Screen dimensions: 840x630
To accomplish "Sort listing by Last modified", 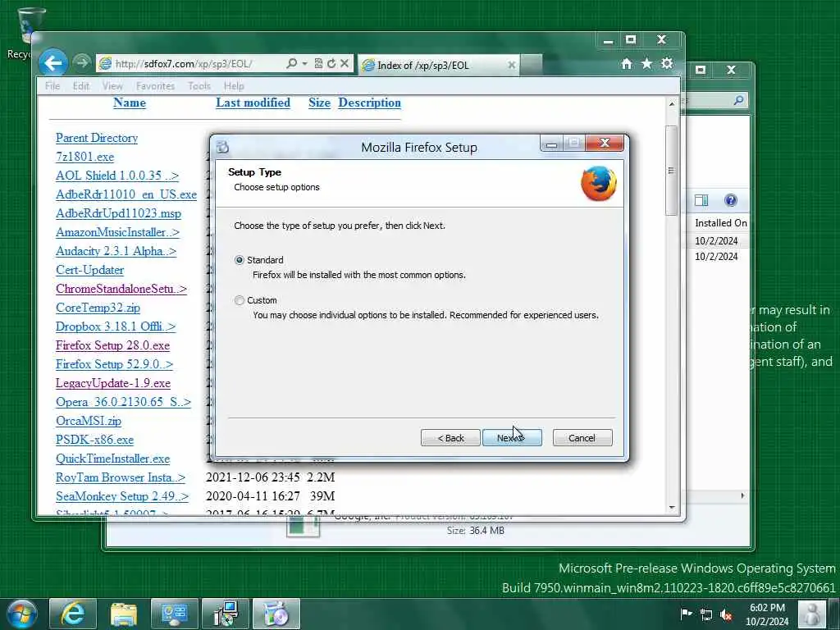I will [x=253, y=103].
